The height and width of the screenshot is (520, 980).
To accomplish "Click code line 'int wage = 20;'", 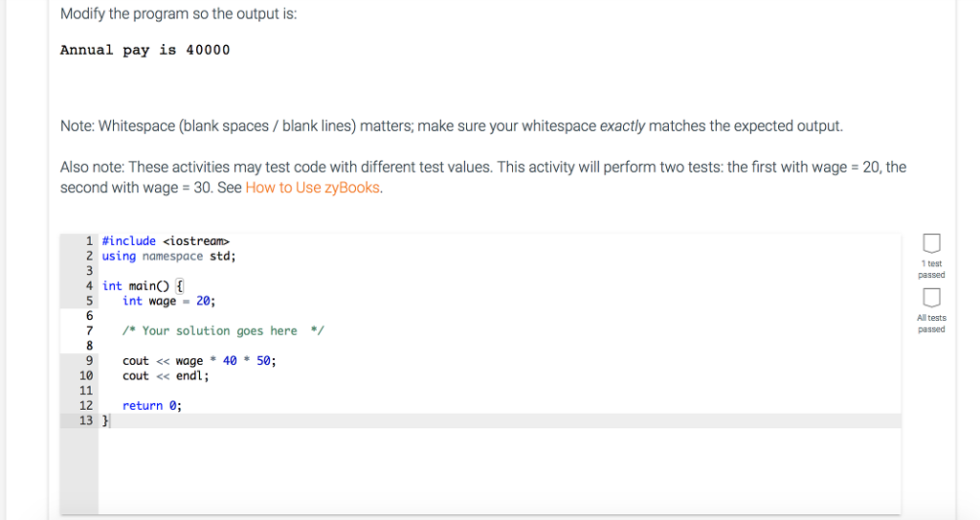I will coord(168,301).
